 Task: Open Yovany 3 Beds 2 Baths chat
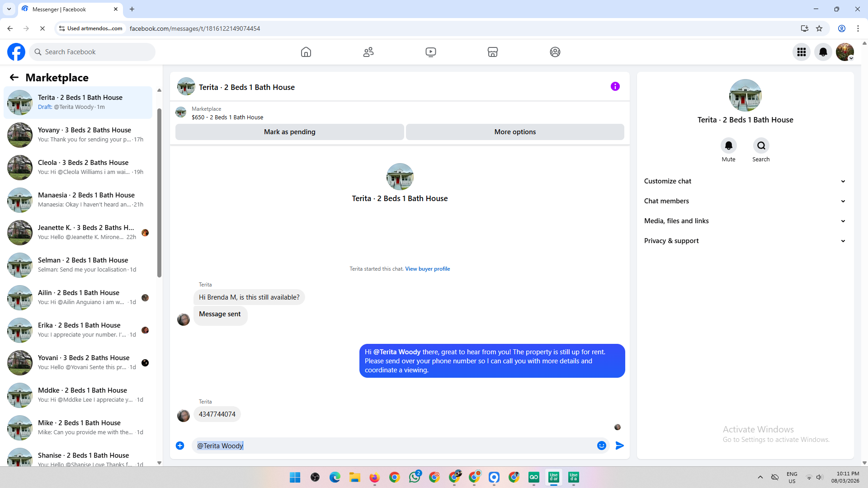[84, 135]
